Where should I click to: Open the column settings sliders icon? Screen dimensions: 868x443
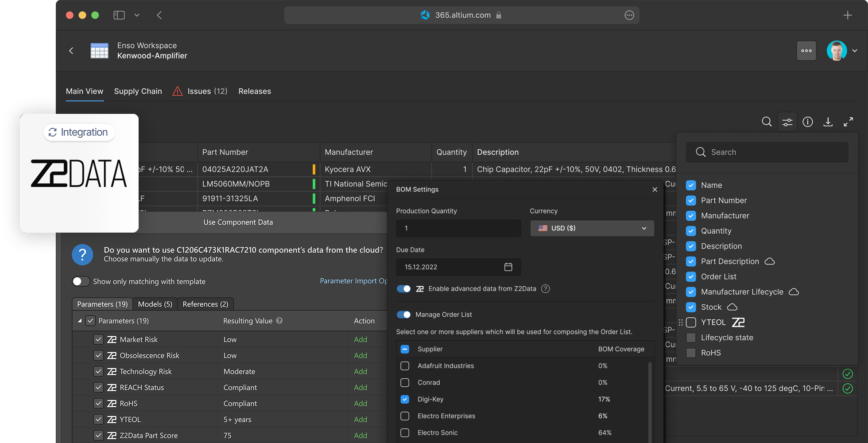(787, 122)
